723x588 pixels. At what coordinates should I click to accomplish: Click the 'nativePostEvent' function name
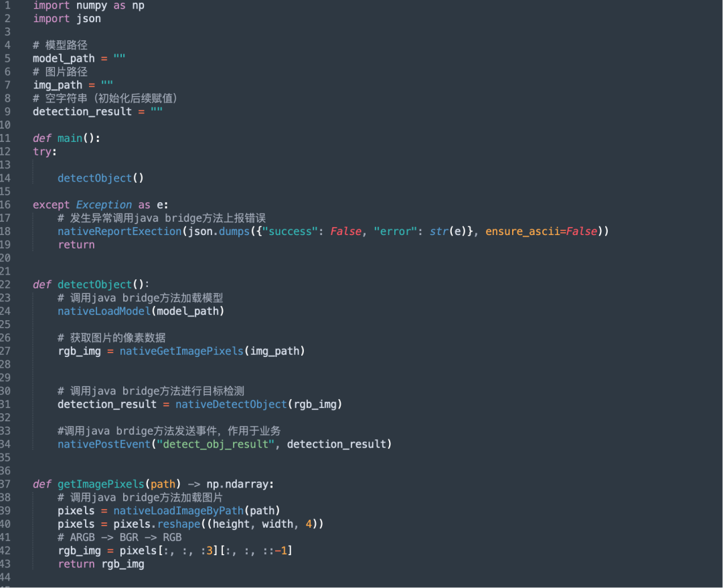[x=104, y=444]
